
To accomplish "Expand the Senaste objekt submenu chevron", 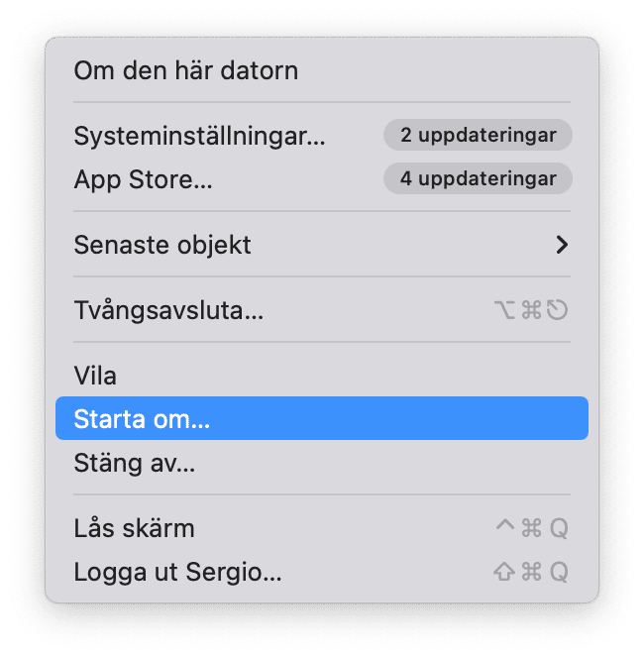I will [x=562, y=245].
